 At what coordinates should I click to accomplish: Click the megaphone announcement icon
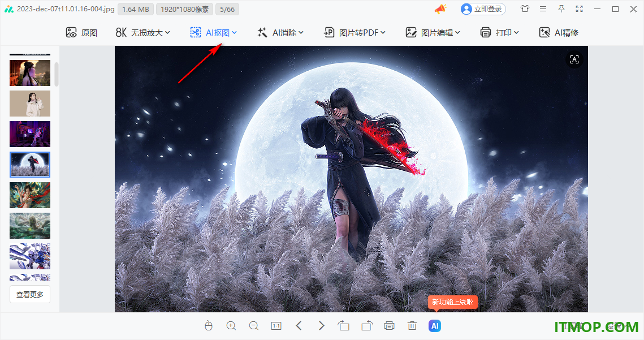(x=440, y=9)
